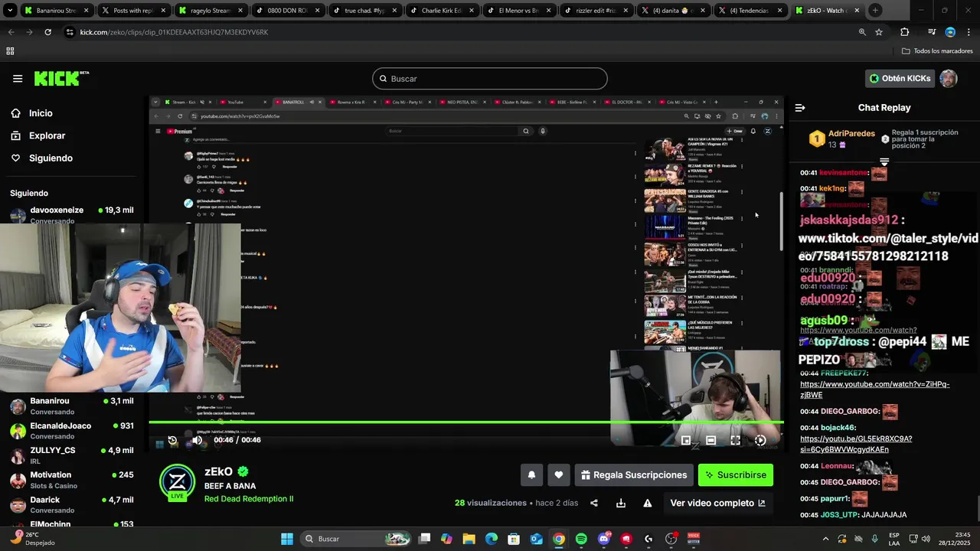Switch to the Charlie Kirk Edit tab
Image resolution: width=980 pixels, height=551 pixels.
click(x=441, y=11)
